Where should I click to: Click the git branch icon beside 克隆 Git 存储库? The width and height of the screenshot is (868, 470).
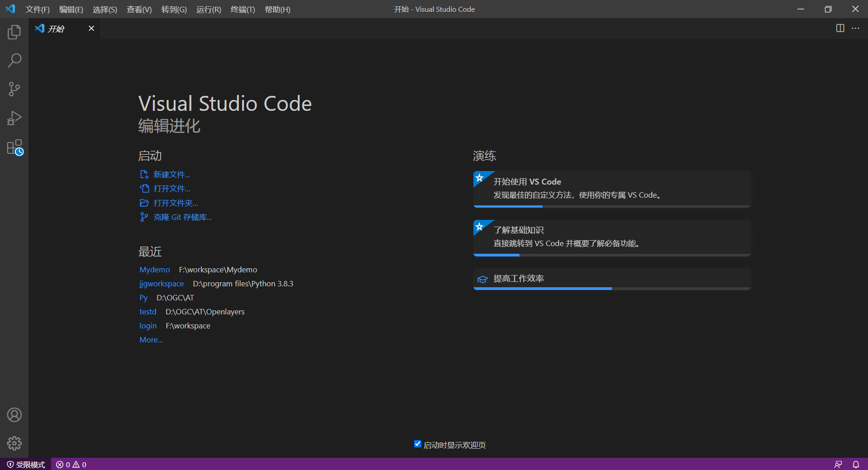coord(144,217)
